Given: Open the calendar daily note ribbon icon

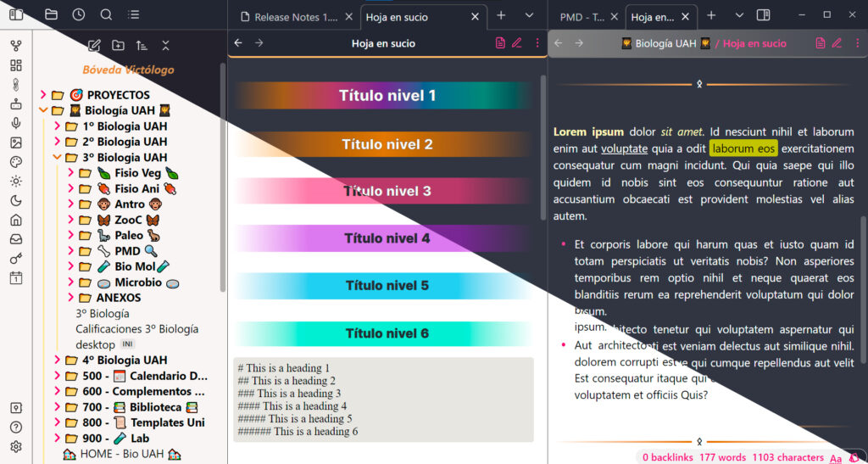Looking at the screenshot, I should click(x=16, y=278).
